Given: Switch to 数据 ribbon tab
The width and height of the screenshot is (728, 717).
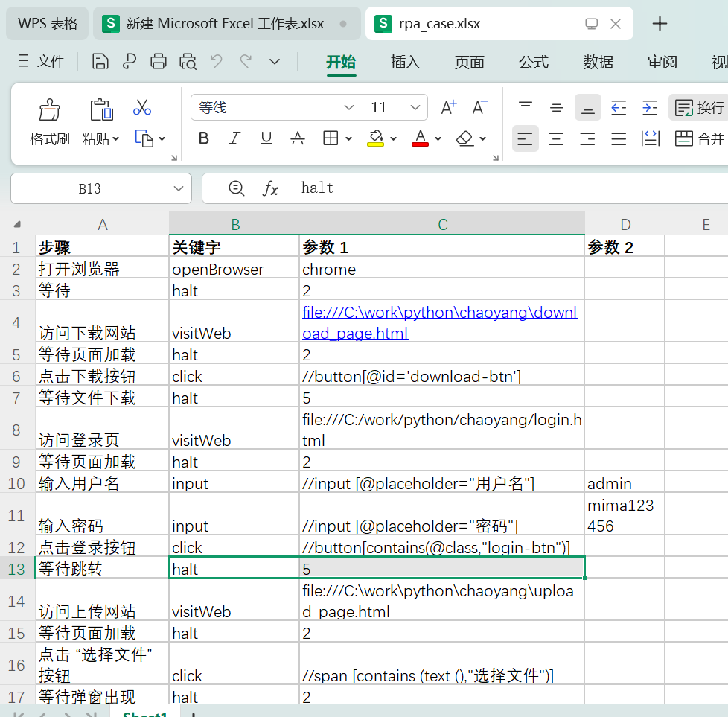Looking at the screenshot, I should pyautogui.click(x=598, y=62).
